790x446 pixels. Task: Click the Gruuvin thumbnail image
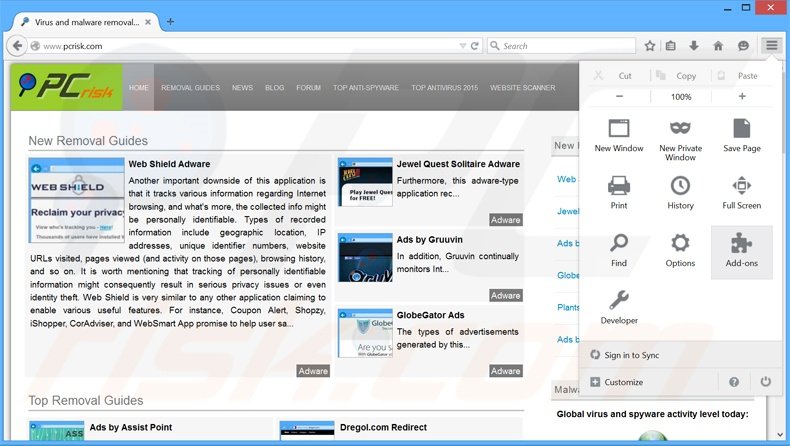click(x=365, y=258)
